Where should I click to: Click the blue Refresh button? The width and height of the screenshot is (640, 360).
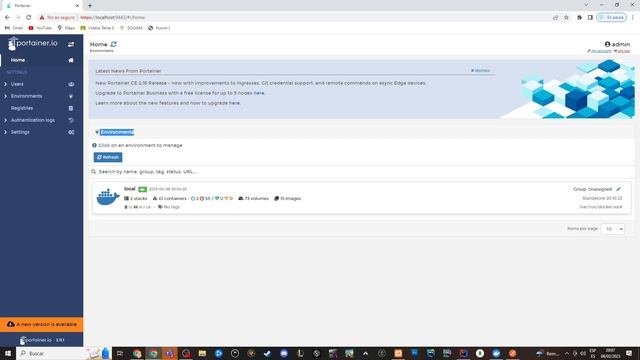[108, 157]
